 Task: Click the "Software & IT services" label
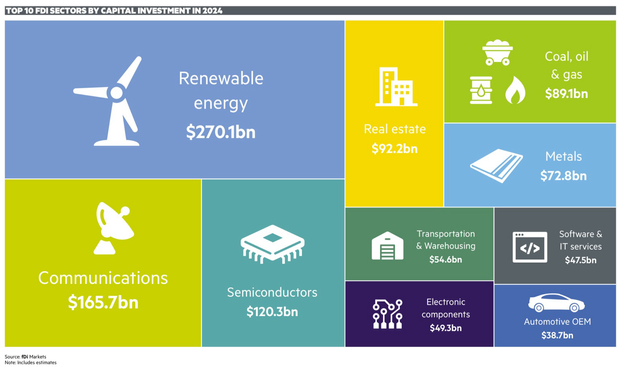pos(581,240)
